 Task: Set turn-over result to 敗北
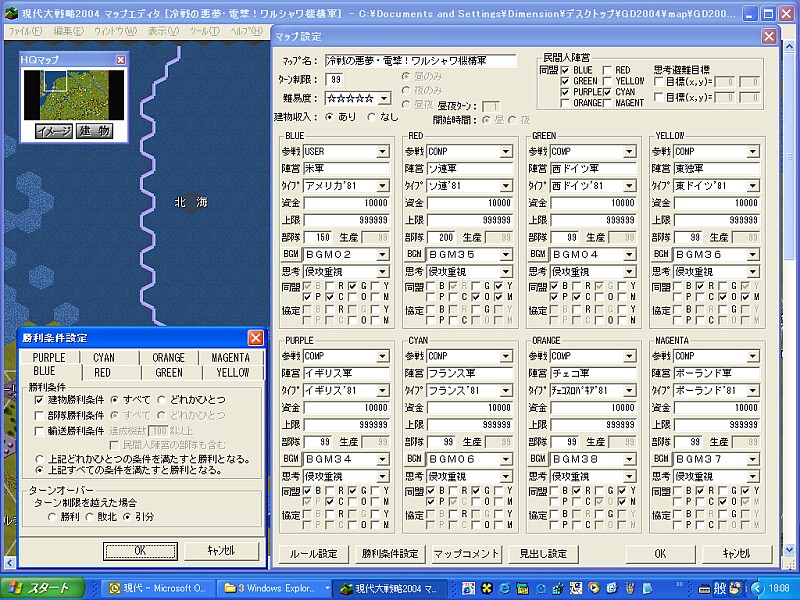(89, 517)
